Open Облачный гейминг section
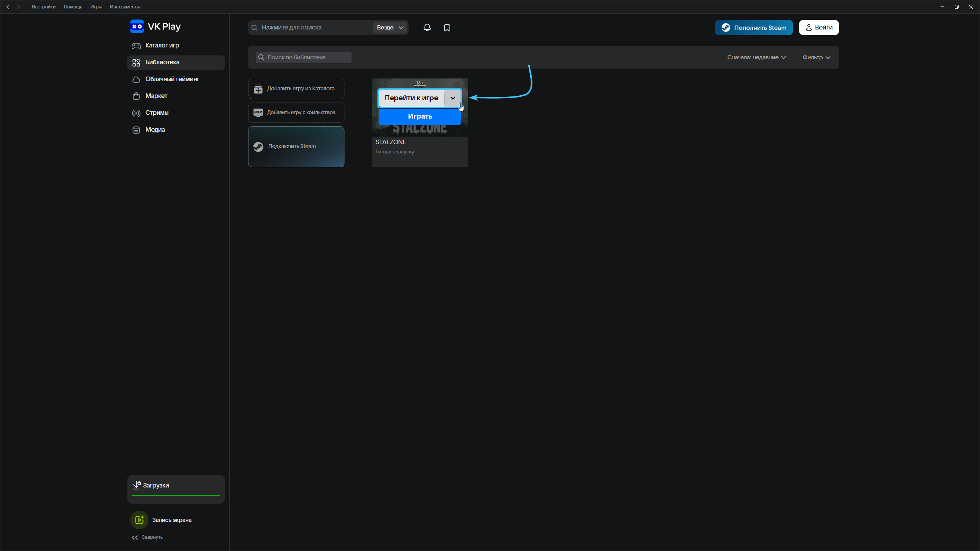Image resolution: width=980 pixels, height=551 pixels. coord(176,79)
